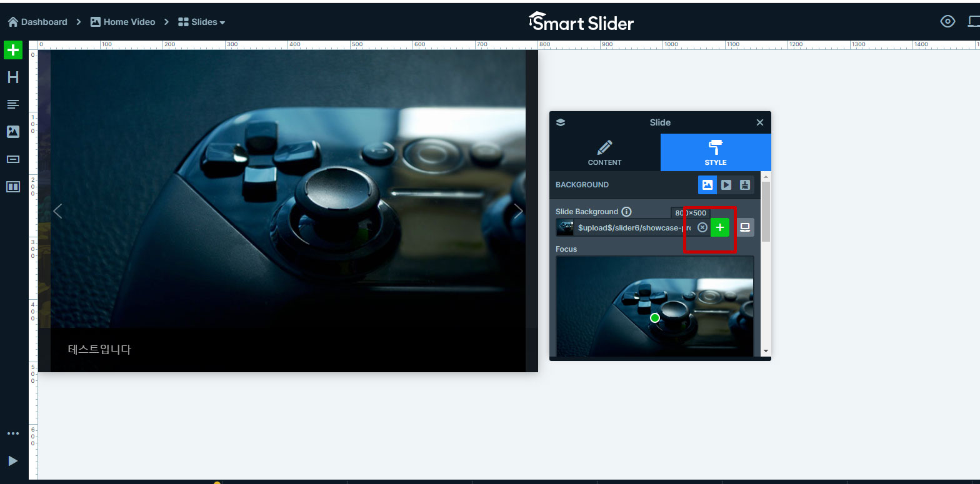980x484 pixels.
Task: Click the green Add Layer plus button
Action: tap(13, 50)
